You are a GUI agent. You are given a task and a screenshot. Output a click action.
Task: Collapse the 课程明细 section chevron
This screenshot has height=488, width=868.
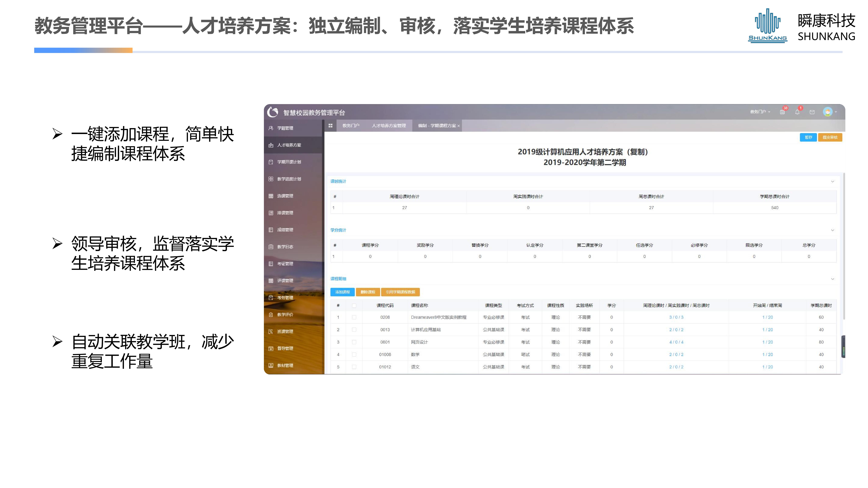833,279
